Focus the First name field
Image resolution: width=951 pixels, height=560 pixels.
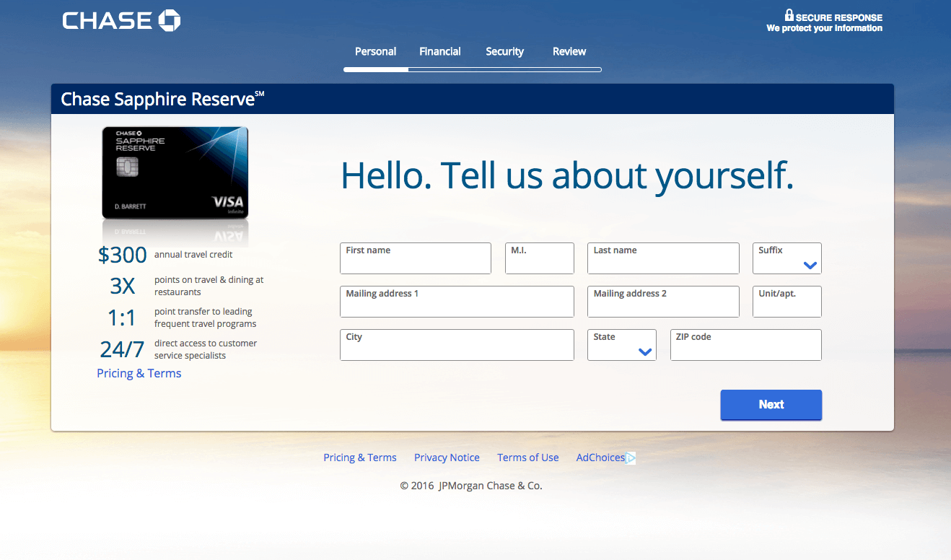[x=416, y=258]
